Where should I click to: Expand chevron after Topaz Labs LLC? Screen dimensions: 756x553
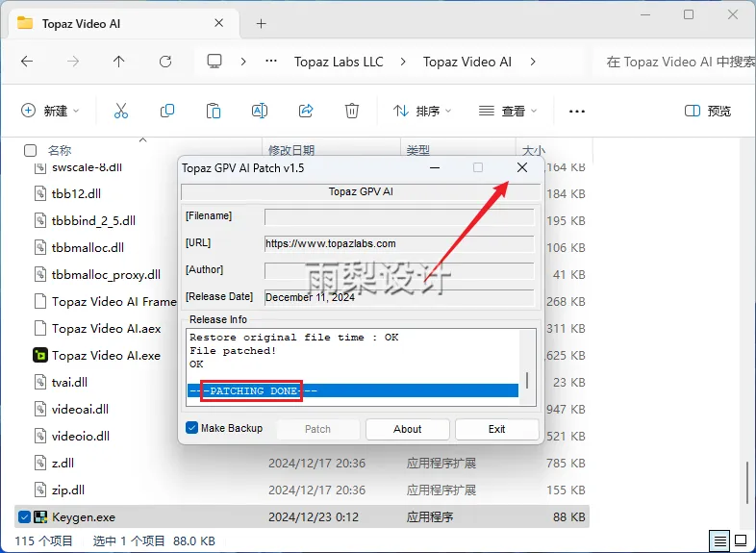pos(403,62)
